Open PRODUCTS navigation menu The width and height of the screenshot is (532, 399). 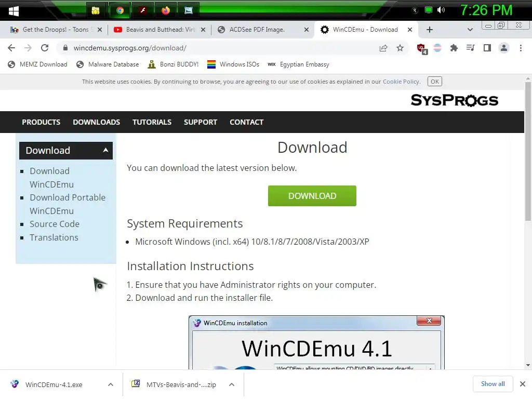[x=41, y=122]
